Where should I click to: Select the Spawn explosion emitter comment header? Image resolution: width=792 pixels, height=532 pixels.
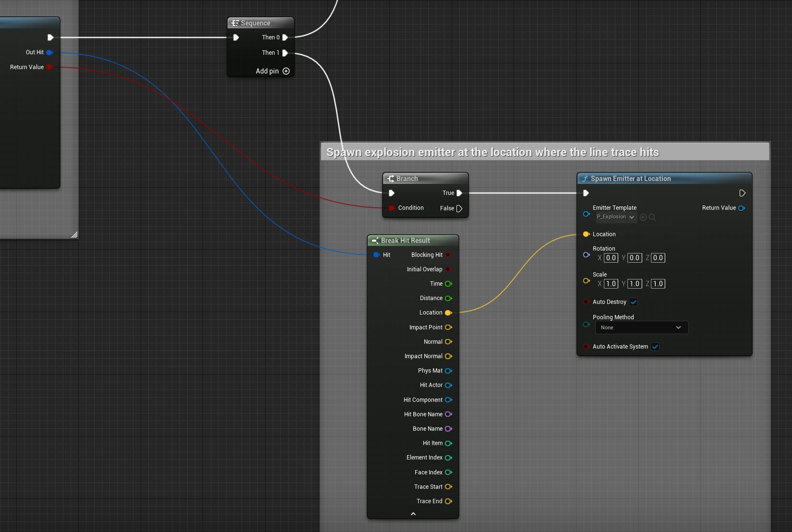pos(545,152)
